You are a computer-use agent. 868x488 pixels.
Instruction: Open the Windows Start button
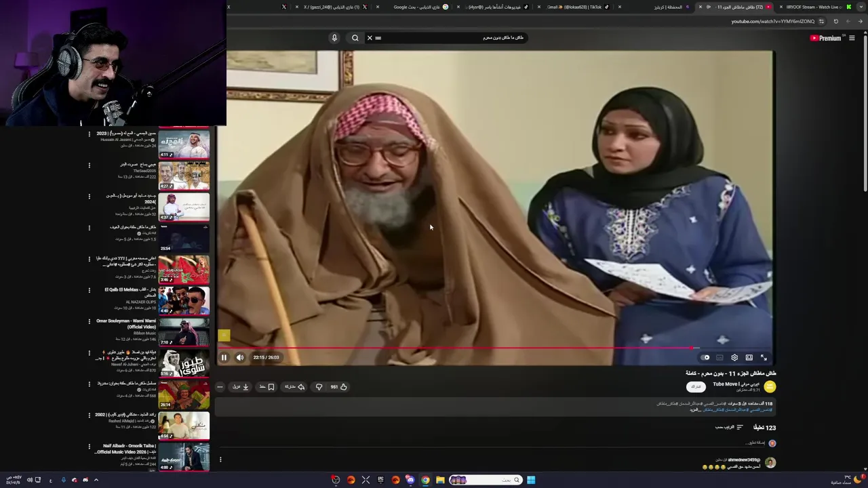(x=531, y=480)
